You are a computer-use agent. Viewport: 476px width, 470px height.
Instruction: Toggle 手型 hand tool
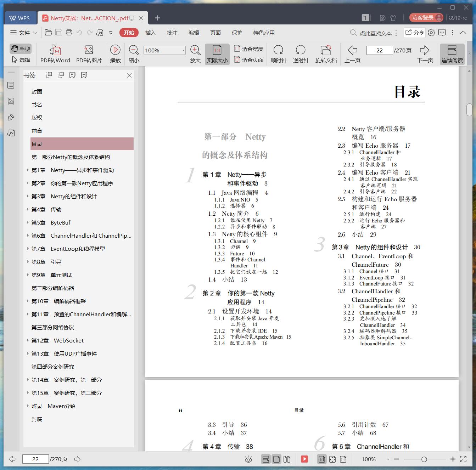coord(21,49)
